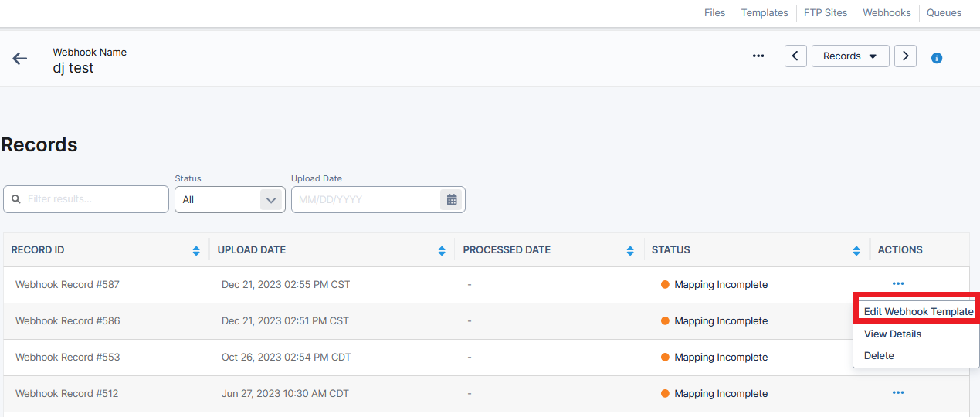Choose View Details from context menu

click(x=893, y=334)
